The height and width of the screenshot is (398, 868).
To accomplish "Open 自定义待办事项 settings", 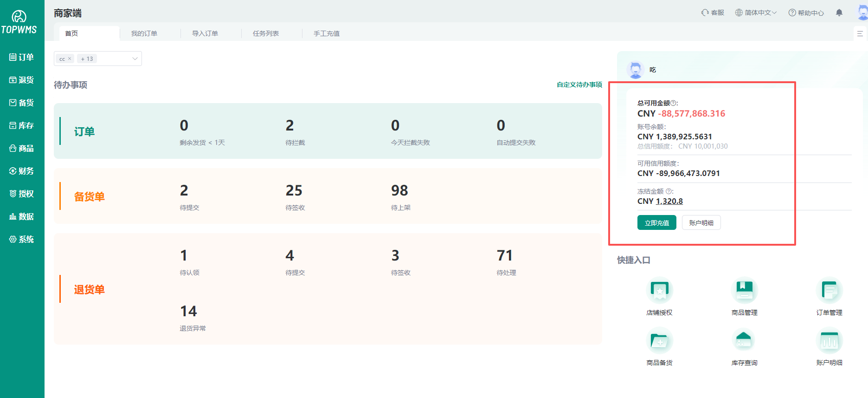I will (579, 85).
